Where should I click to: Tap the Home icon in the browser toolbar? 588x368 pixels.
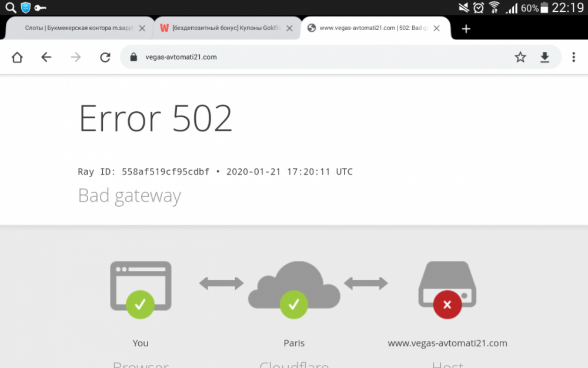17,57
